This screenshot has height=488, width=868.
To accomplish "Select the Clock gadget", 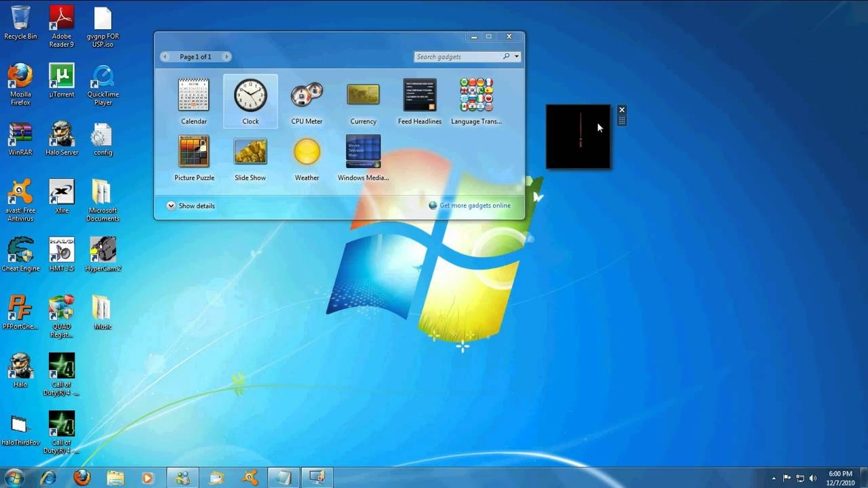I will click(250, 102).
